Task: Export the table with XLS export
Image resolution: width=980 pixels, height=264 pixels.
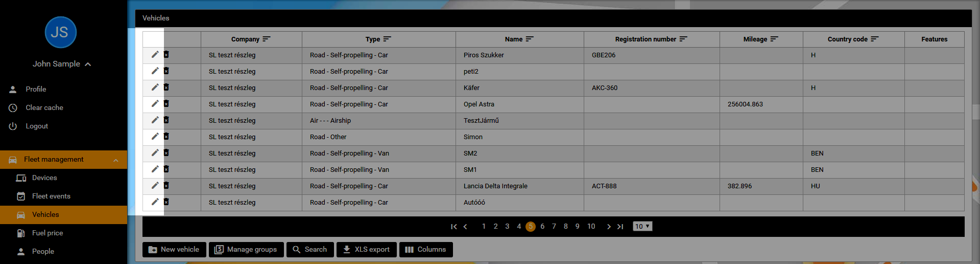Action: point(366,249)
